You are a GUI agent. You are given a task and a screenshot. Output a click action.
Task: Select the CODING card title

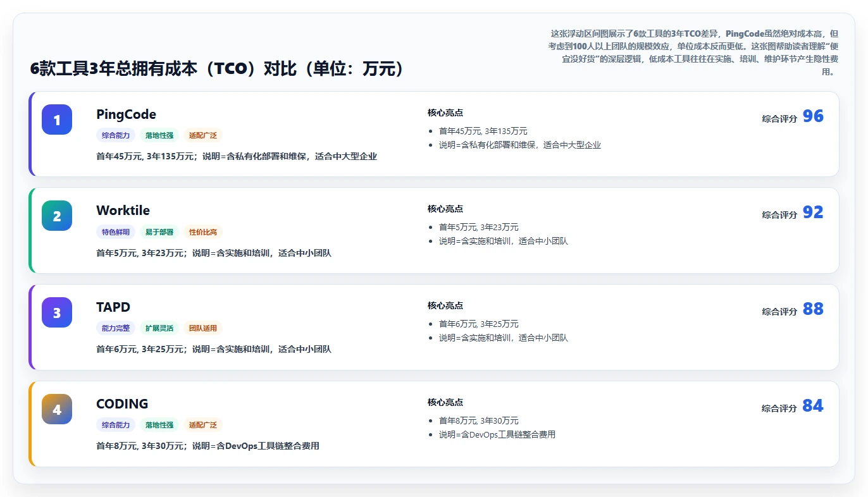tap(122, 404)
